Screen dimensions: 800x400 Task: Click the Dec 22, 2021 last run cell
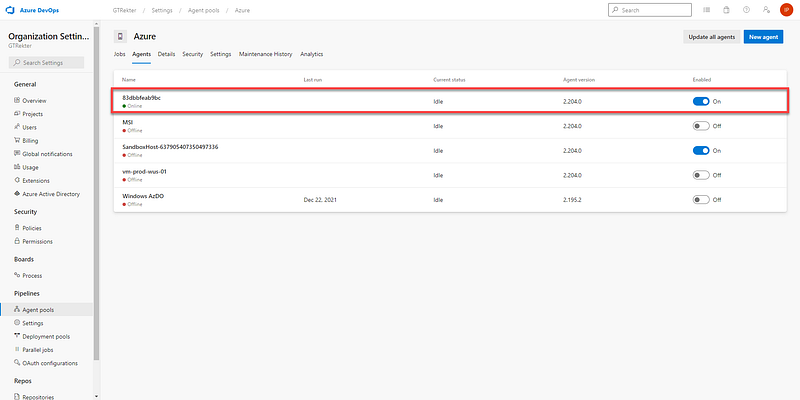[320, 200]
